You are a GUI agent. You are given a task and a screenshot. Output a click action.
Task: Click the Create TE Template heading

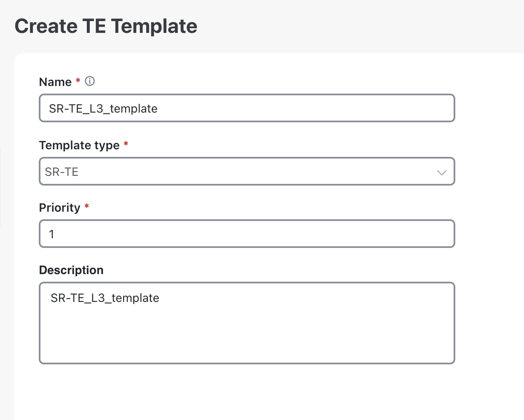(x=106, y=26)
